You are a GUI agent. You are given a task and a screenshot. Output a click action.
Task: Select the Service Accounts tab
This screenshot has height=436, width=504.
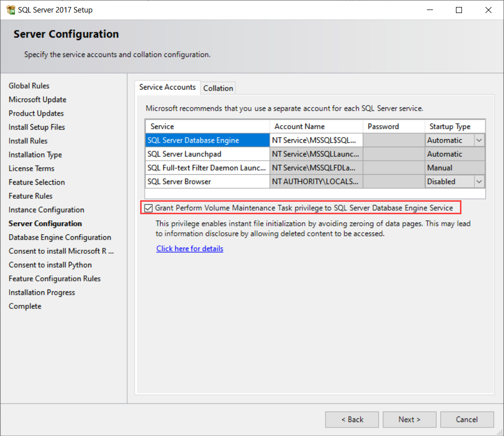[x=167, y=87]
